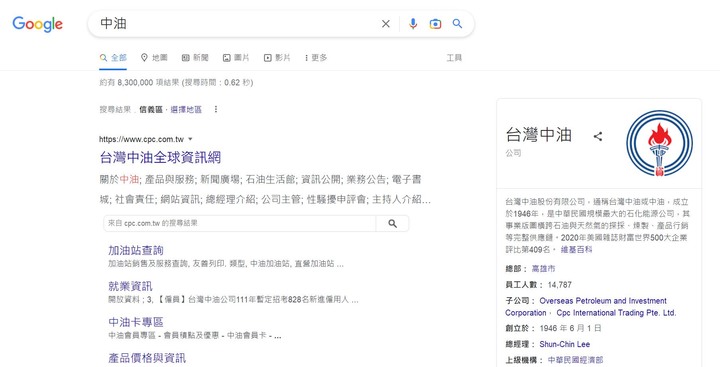This screenshot has width=720, height=367.
Task: Open the three-dot options next to 選擇地區
Action: click(216, 109)
